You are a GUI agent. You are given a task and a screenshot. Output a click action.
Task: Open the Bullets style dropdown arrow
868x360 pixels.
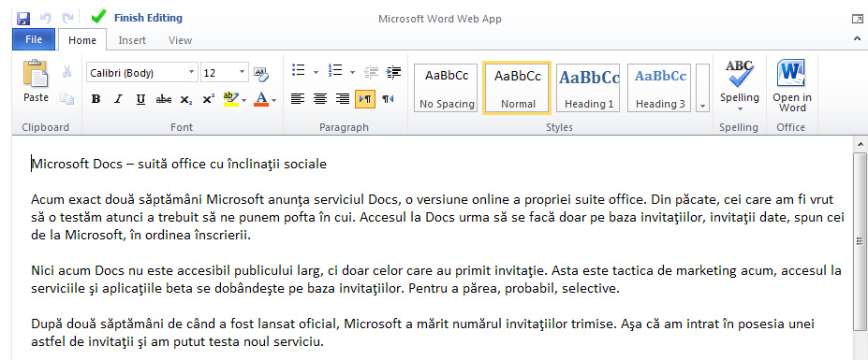pyautogui.click(x=316, y=72)
